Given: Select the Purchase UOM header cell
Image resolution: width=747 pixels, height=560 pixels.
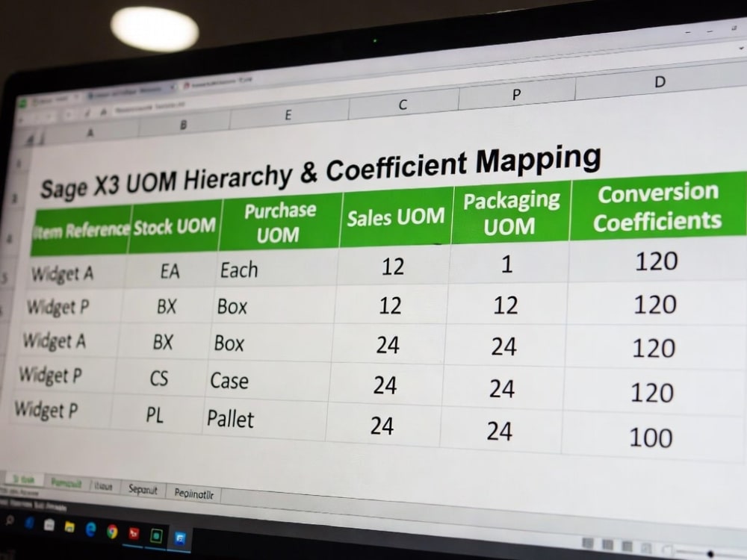Looking at the screenshot, I should tap(279, 222).
